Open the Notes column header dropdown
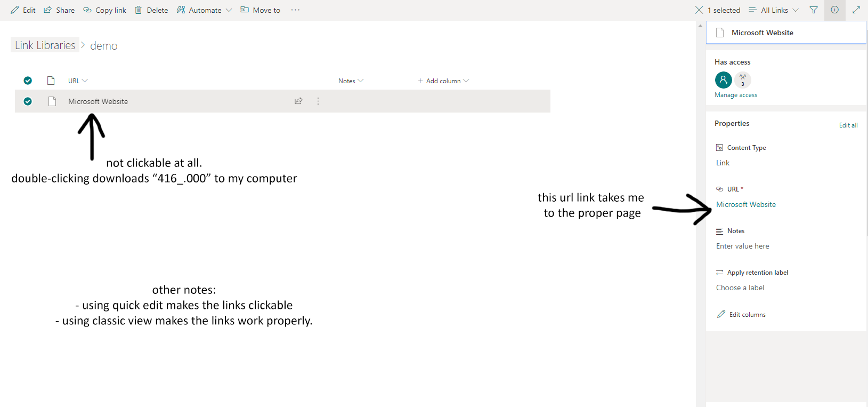 coord(351,81)
